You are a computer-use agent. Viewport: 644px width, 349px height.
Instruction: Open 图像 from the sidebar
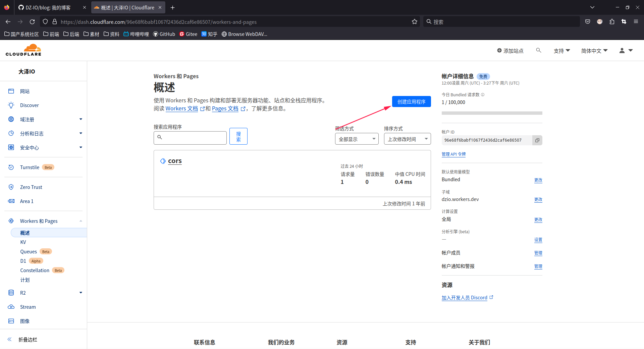[26, 321]
